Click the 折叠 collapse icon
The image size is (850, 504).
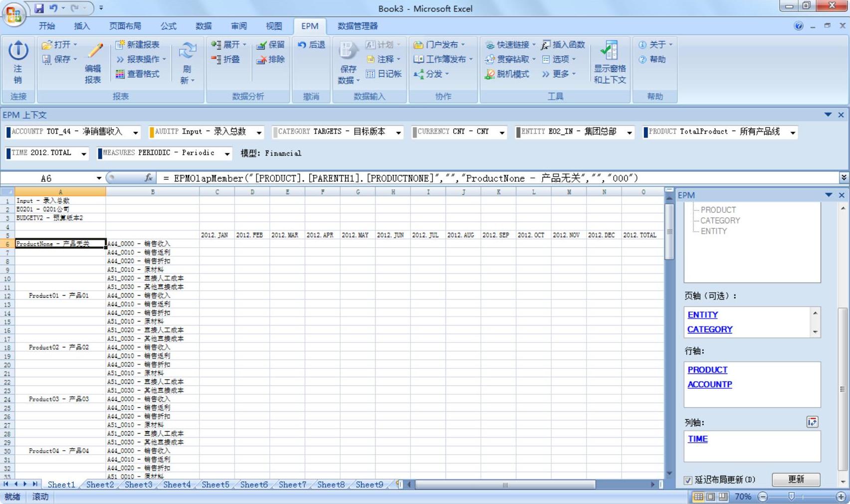216,59
